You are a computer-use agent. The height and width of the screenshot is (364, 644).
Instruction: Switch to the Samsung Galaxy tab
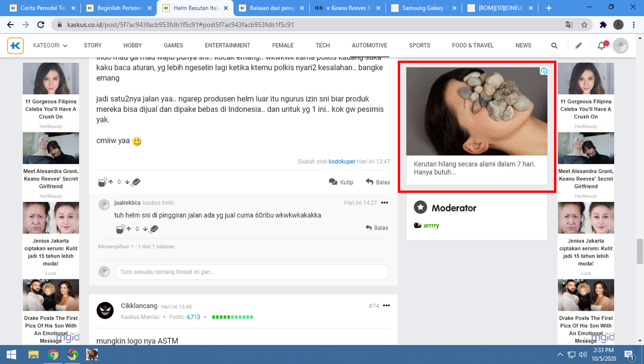[x=424, y=8]
